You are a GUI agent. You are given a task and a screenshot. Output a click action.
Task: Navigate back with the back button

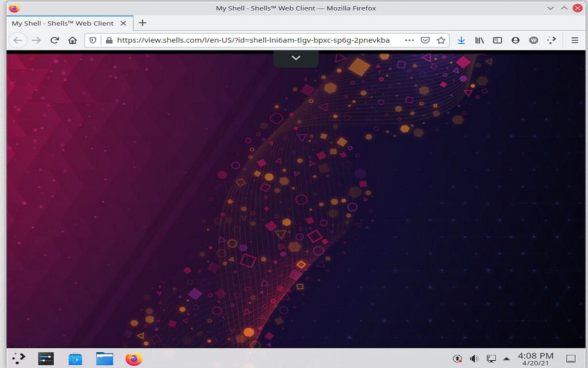[17, 40]
